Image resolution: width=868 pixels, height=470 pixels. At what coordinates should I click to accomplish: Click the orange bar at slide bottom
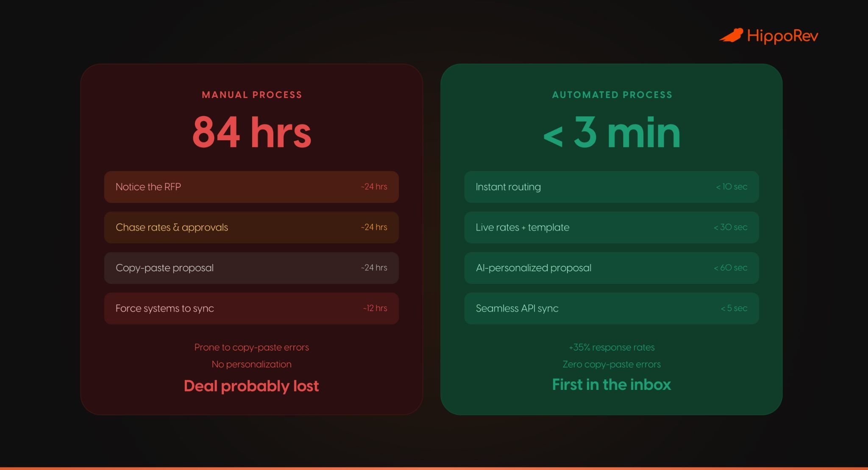pos(434,468)
